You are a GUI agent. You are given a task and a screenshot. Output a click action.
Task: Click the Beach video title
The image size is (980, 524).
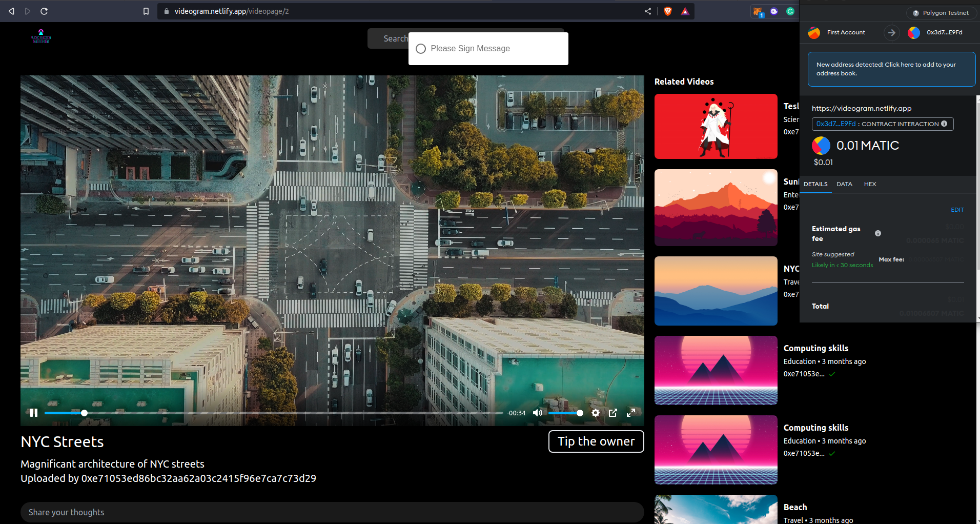(795, 507)
